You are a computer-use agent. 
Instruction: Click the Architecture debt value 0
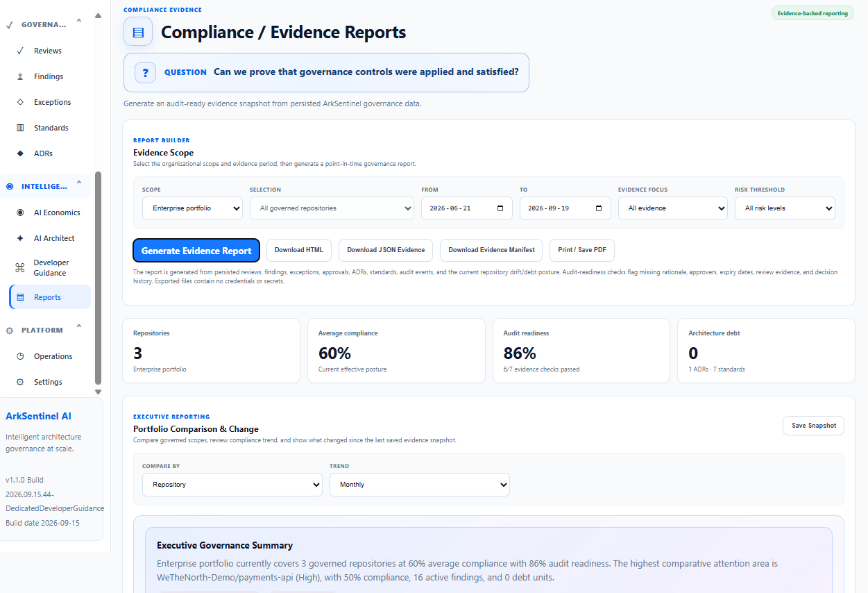point(693,353)
